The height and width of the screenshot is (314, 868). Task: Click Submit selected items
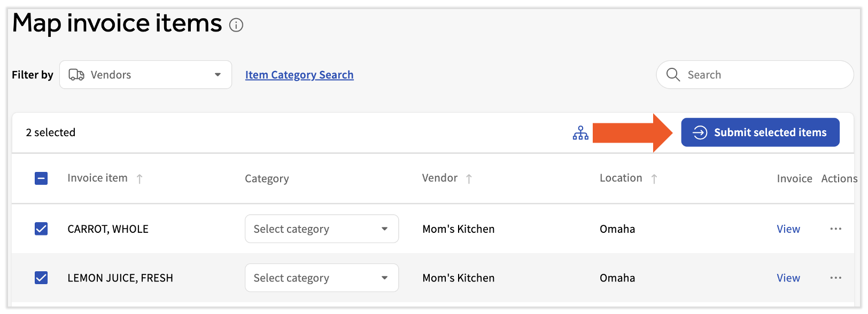(759, 132)
